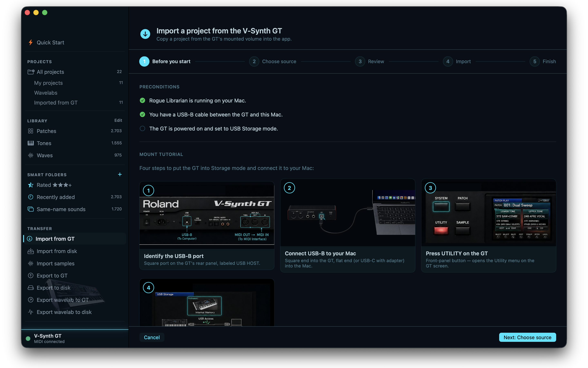
Task: Click the Press UTILITY on the GT heading
Action: click(x=457, y=253)
